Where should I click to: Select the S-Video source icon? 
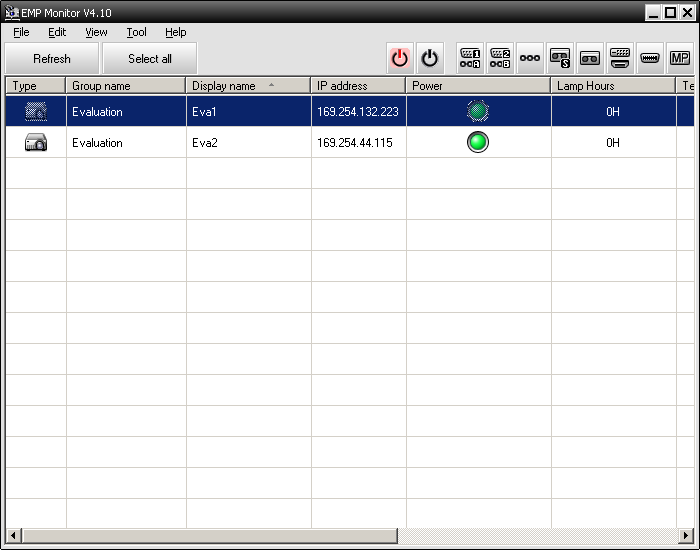tap(560, 58)
